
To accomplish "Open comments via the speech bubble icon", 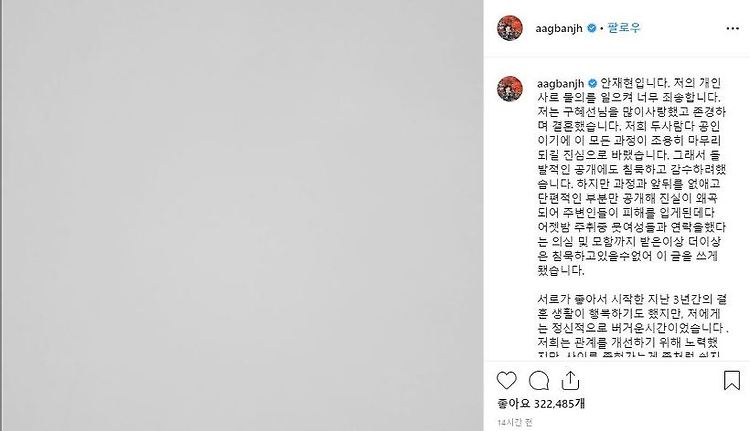I will tap(539, 381).
